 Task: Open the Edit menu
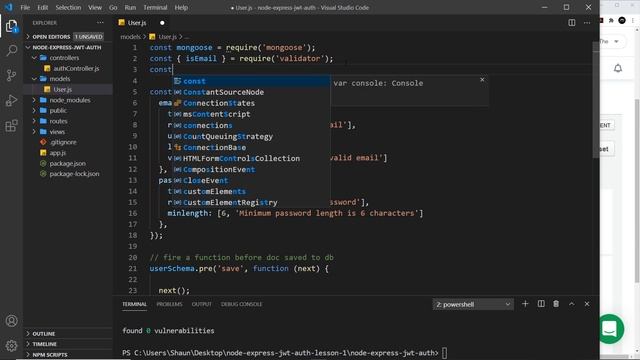(x=42, y=7)
